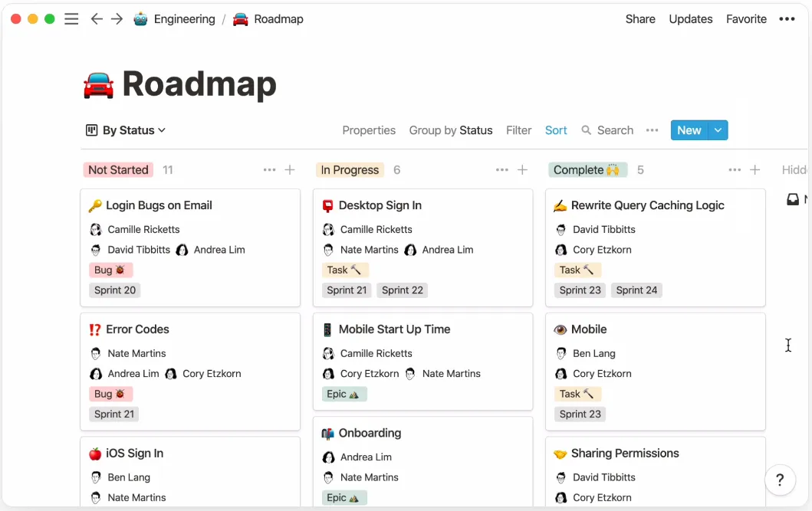Click the In Progress status label
Image resolution: width=812 pixels, height=511 pixels.
(350, 169)
